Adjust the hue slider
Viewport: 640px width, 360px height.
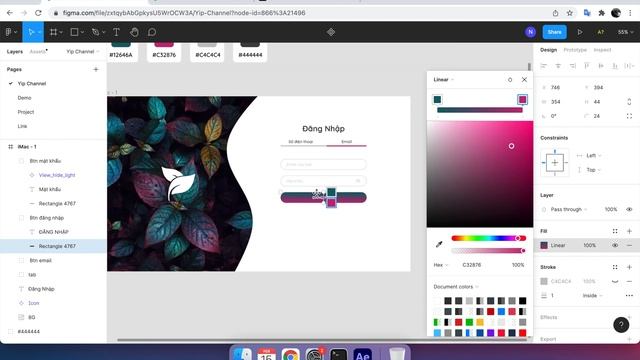pyautogui.click(x=488, y=238)
